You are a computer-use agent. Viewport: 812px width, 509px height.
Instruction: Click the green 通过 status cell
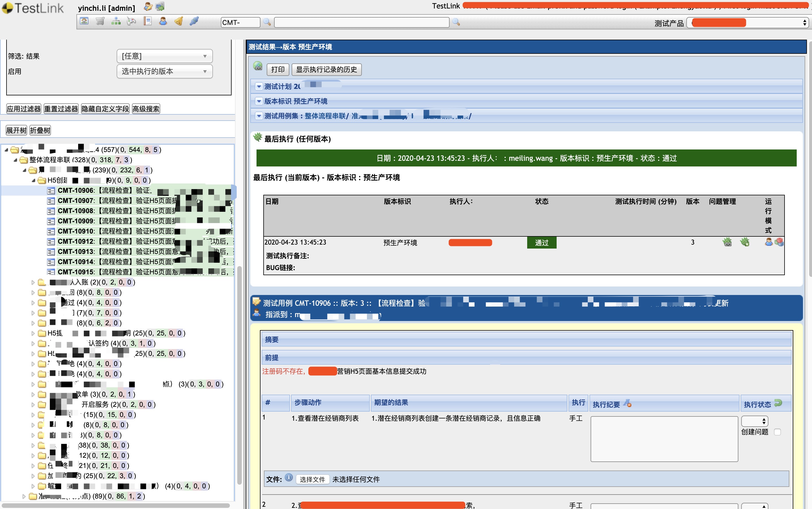tap(542, 243)
